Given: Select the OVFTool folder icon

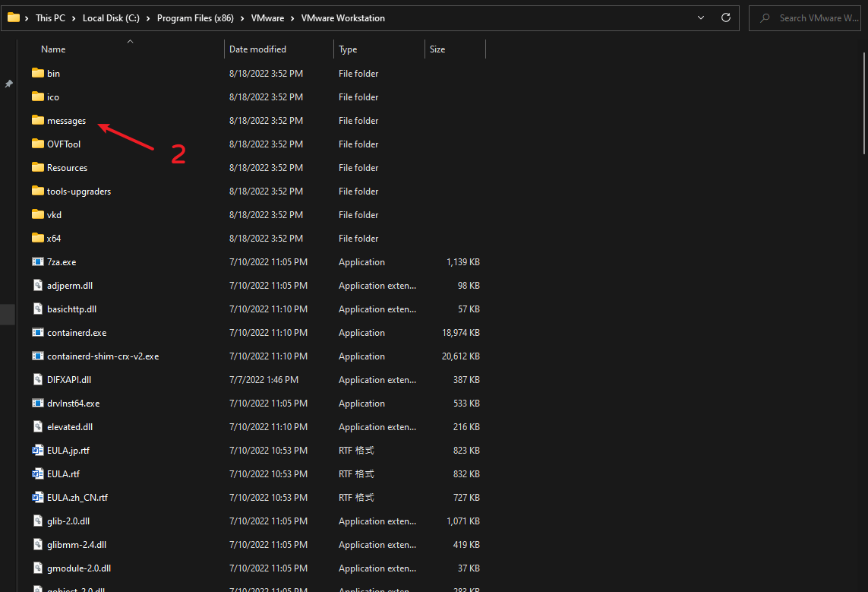Looking at the screenshot, I should 38,144.
